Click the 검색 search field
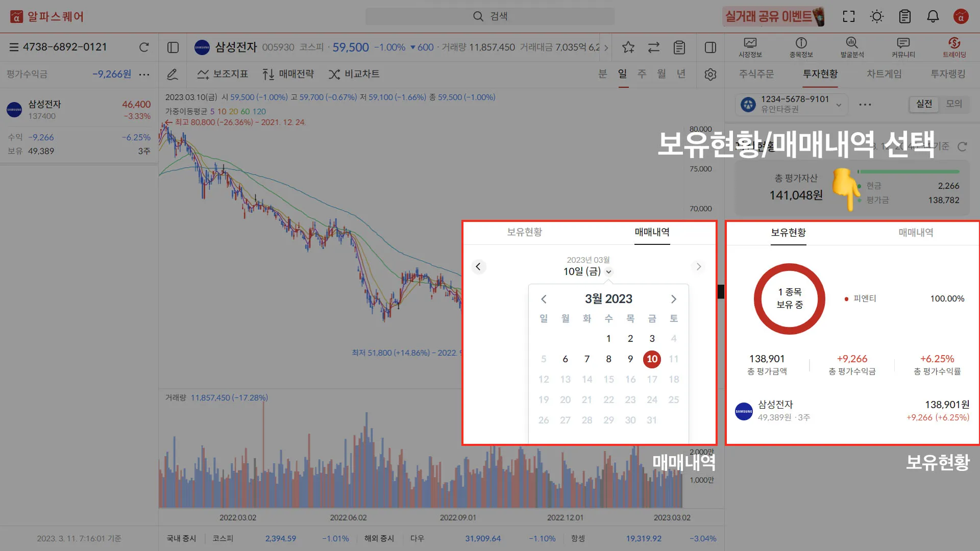 490,16
